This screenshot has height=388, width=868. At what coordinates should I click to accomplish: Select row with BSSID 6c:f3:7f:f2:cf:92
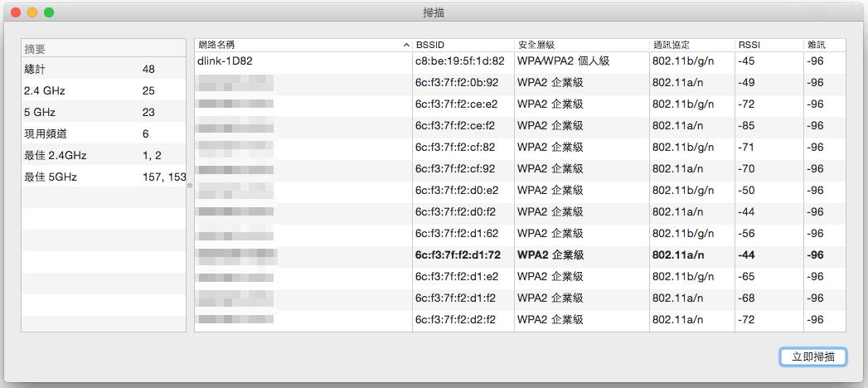point(520,169)
